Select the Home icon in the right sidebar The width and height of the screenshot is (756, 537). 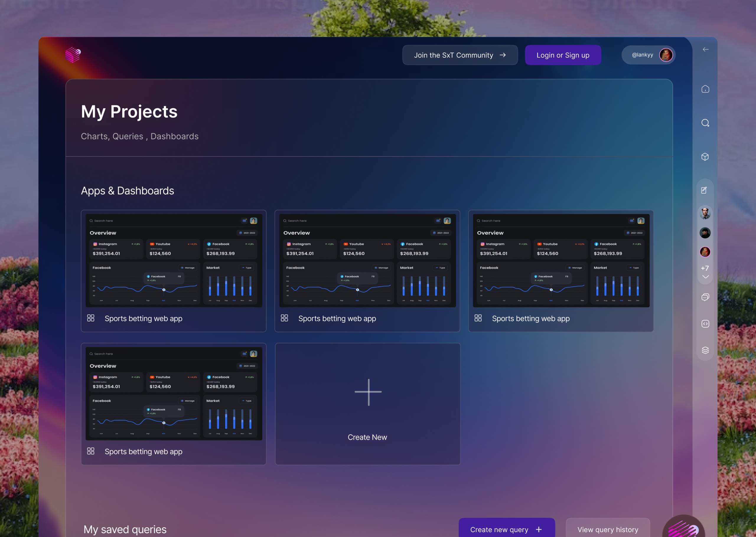click(x=706, y=89)
